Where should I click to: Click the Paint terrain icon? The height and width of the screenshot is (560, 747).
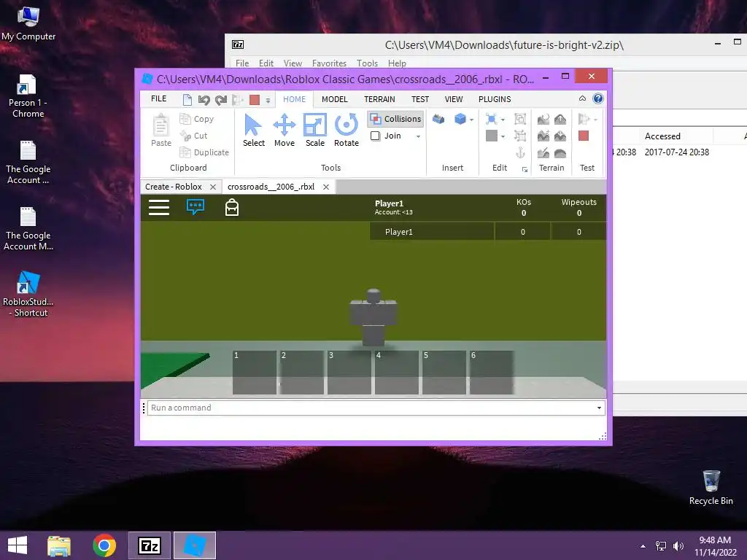[x=543, y=153]
